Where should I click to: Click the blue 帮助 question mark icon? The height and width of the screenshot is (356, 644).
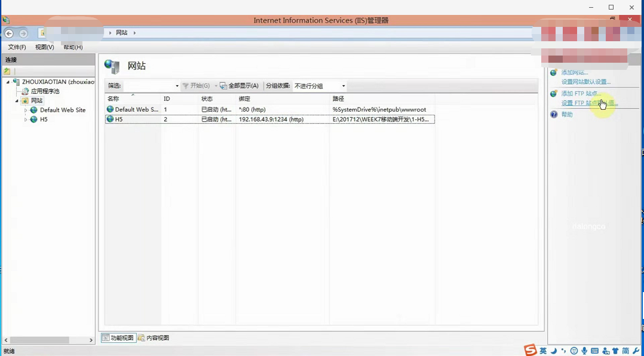[554, 115]
